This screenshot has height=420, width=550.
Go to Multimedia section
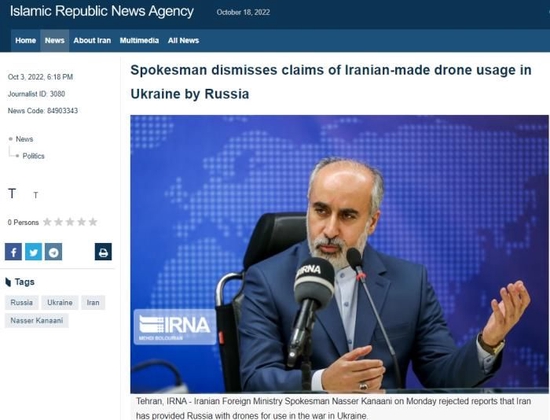point(139,40)
